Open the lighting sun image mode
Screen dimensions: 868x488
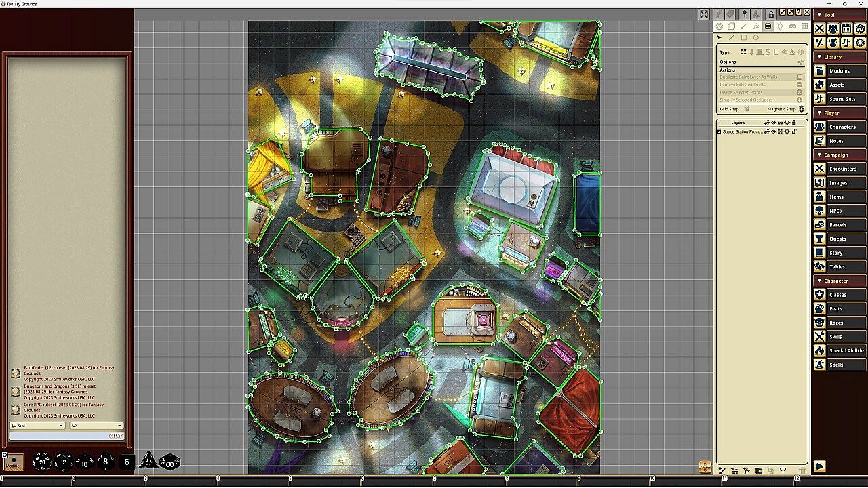coord(780,26)
